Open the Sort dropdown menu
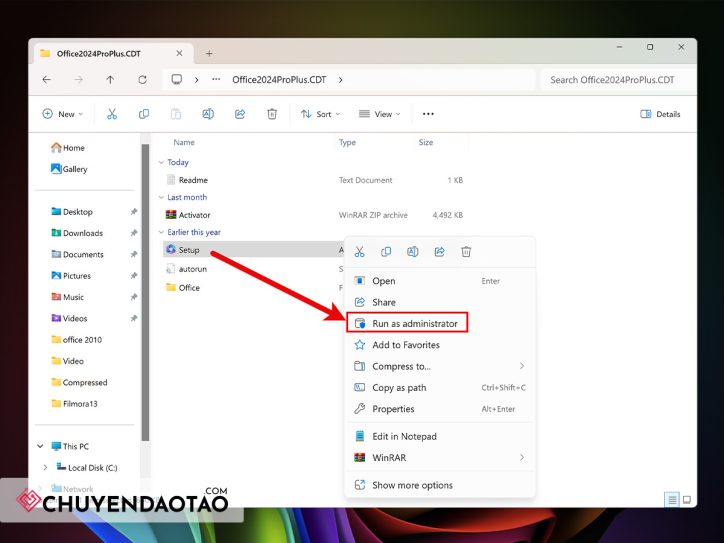Viewport: 724px width, 543px height. 320,114
